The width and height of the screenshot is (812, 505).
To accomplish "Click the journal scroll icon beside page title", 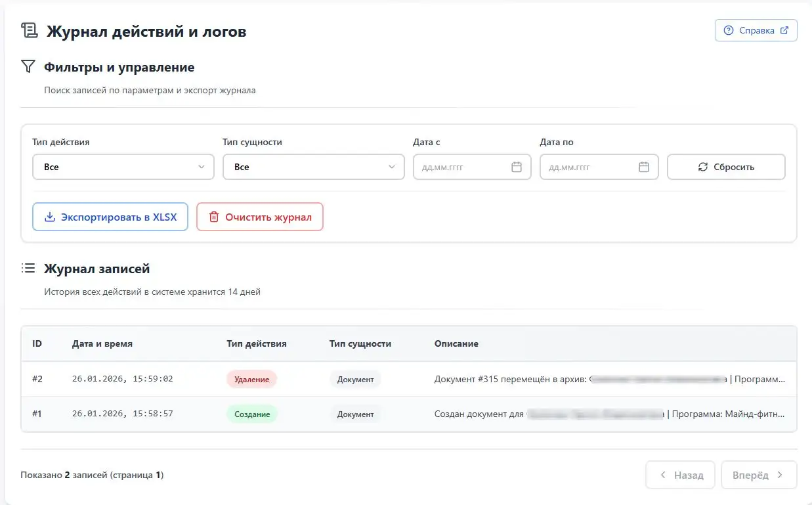I will (x=30, y=30).
